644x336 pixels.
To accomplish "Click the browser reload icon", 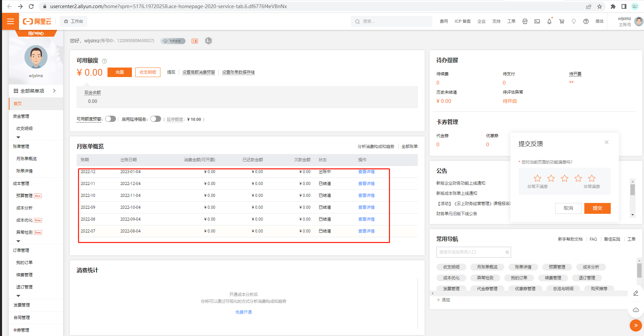I will point(31,6).
